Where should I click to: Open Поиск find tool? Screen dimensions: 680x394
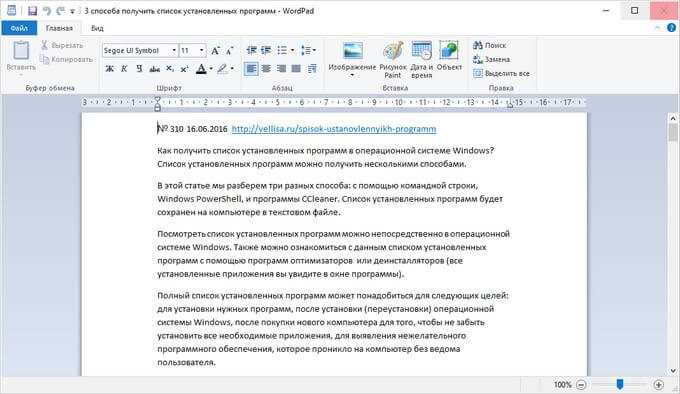(x=490, y=45)
